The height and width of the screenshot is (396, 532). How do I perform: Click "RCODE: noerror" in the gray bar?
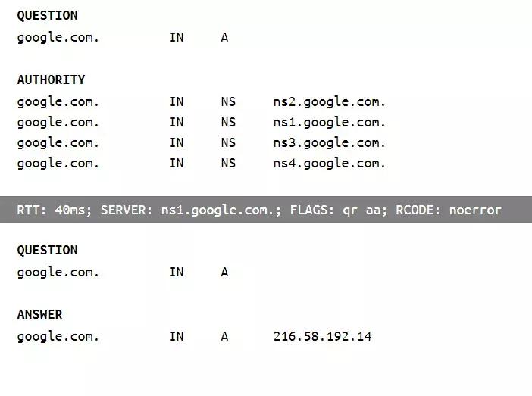pos(449,210)
